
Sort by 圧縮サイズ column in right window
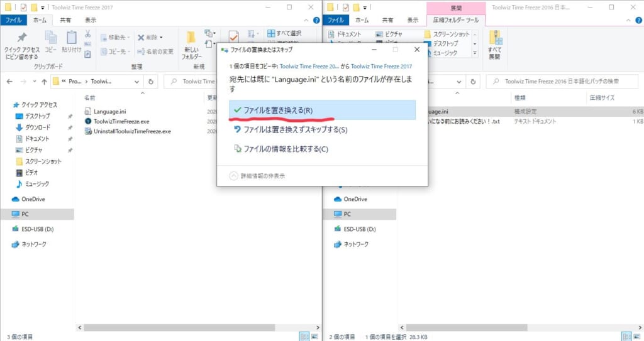(602, 98)
